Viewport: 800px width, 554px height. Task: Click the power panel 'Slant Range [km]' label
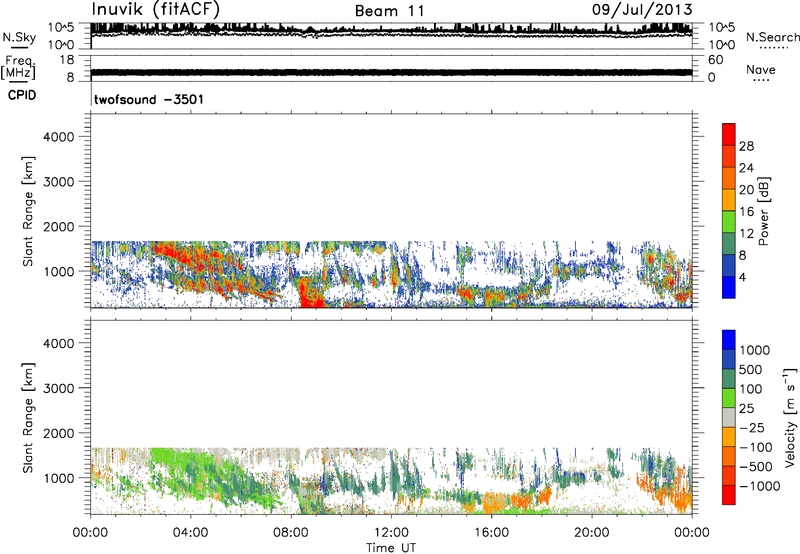pos(28,211)
